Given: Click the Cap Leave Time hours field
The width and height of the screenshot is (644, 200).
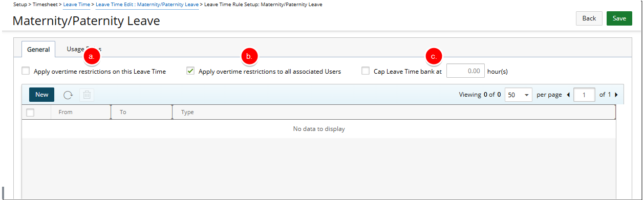Looking at the screenshot, I should pyautogui.click(x=465, y=71).
